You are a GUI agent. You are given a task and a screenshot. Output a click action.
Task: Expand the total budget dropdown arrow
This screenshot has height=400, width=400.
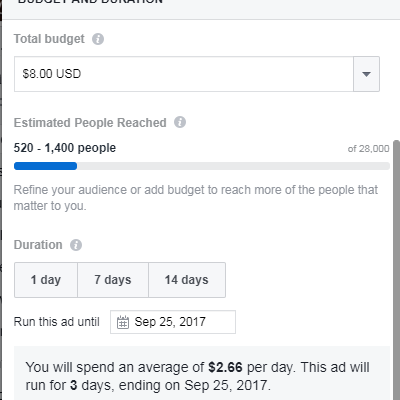pos(366,74)
